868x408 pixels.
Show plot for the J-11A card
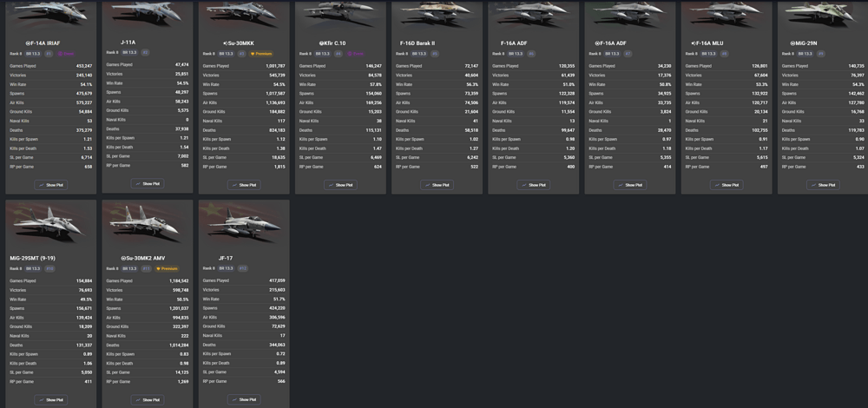pos(148,183)
